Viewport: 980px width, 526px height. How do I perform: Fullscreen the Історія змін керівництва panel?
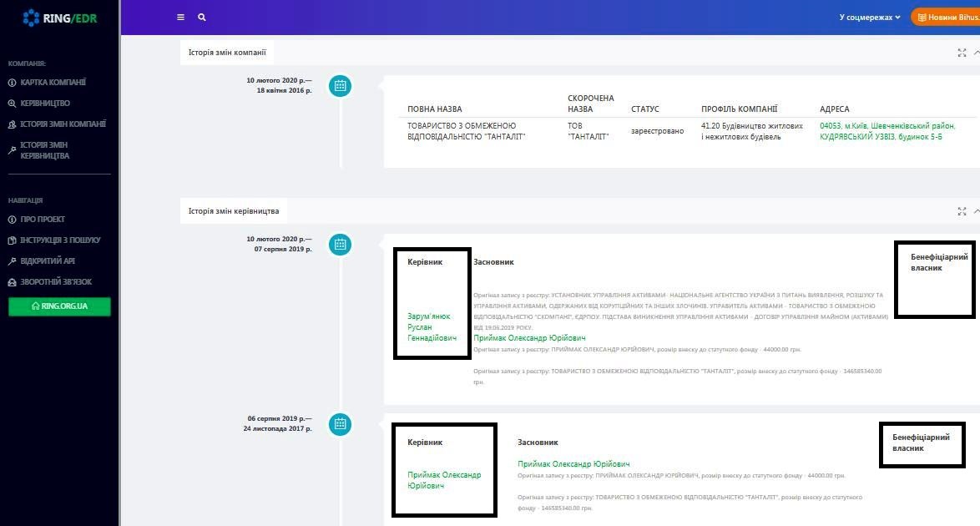(x=962, y=211)
